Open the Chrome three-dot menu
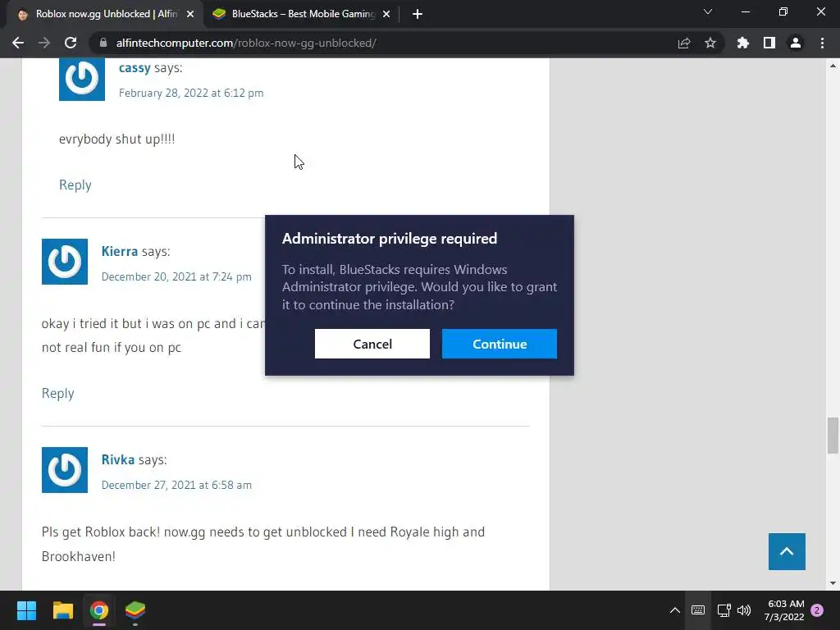Image resolution: width=840 pixels, height=630 pixels. click(x=822, y=43)
